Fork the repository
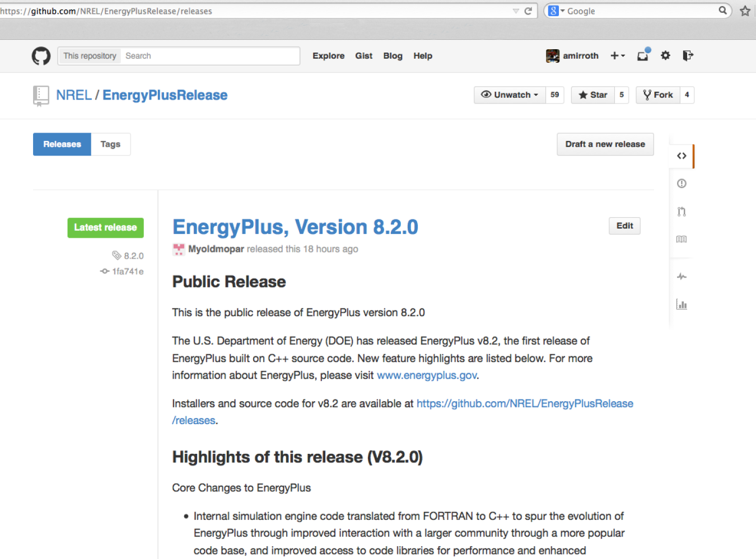The image size is (756, 559). tap(658, 95)
